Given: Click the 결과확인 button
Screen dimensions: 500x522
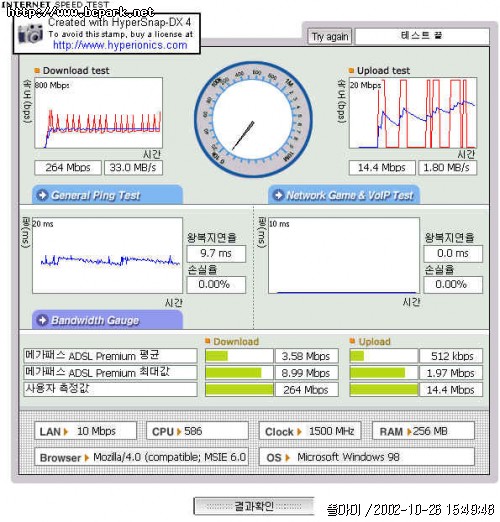Looking at the screenshot, I should click(x=254, y=506).
